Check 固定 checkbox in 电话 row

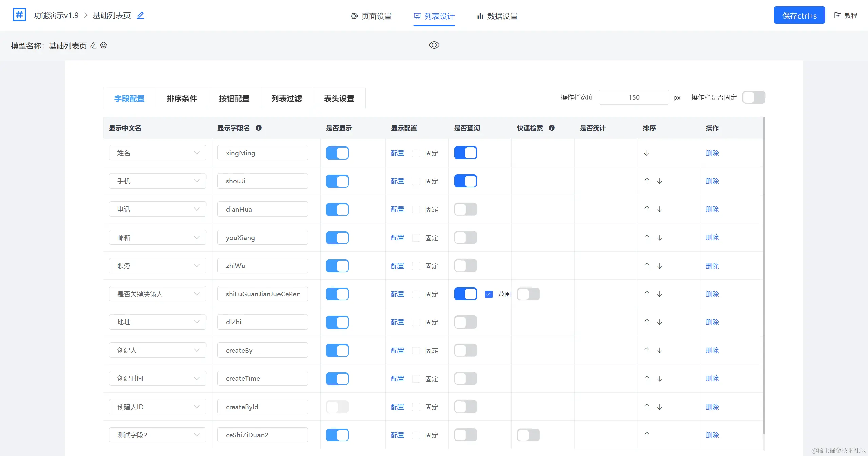point(416,210)
